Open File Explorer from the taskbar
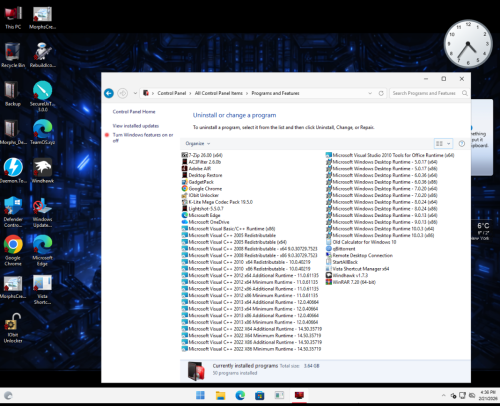Screen dimensions: 500x406 (x=220, y=396)
